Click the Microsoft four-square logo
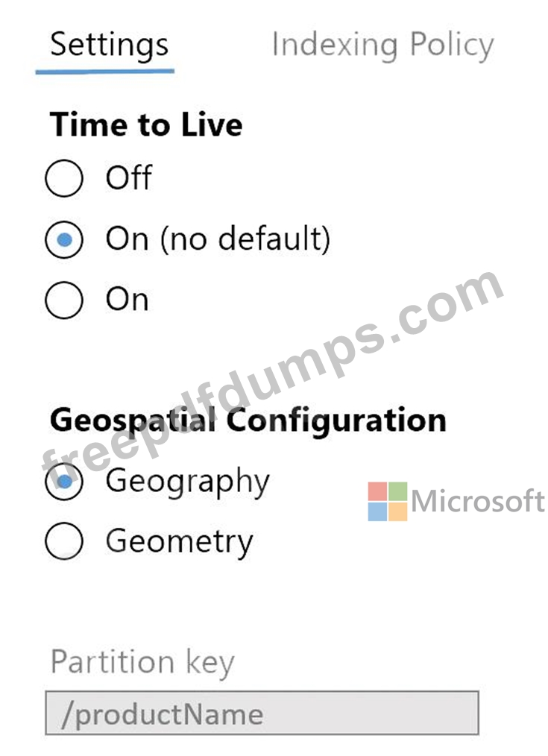Image resolution: width=548 pixels, height=756 pixels. click(x=387, y=501)
